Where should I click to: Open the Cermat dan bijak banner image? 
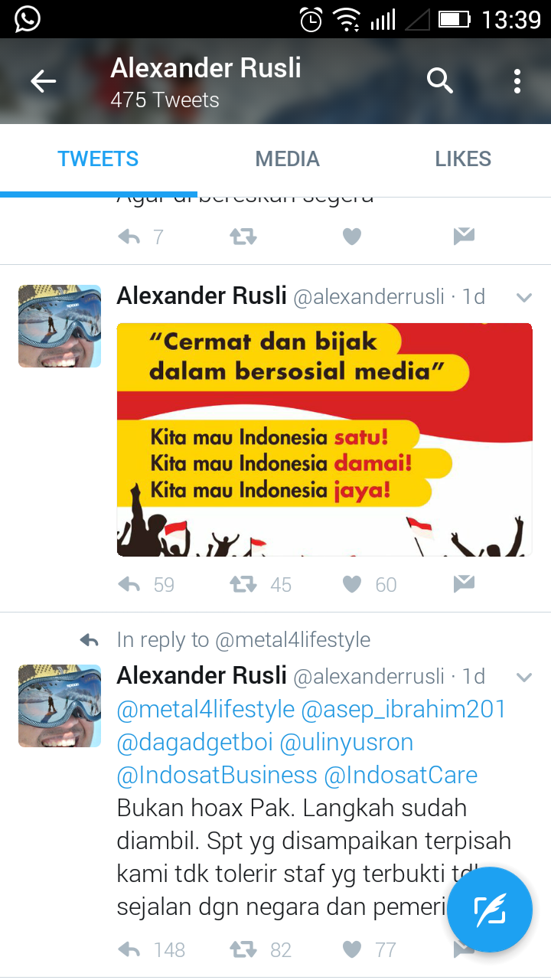[324, 439]
